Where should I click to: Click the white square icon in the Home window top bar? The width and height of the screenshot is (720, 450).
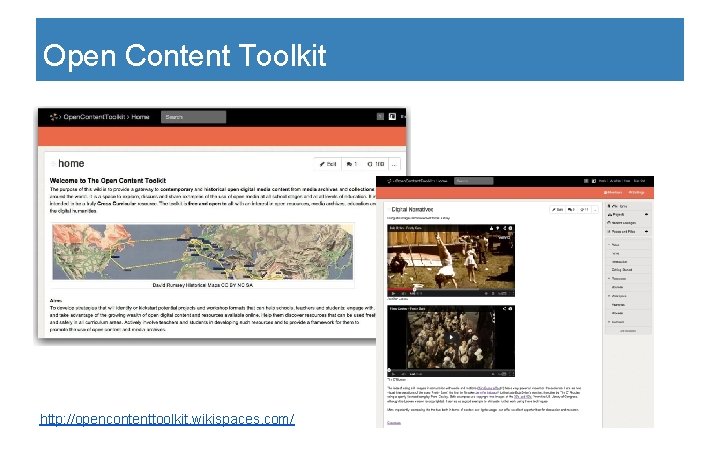(x=392, y=117)
